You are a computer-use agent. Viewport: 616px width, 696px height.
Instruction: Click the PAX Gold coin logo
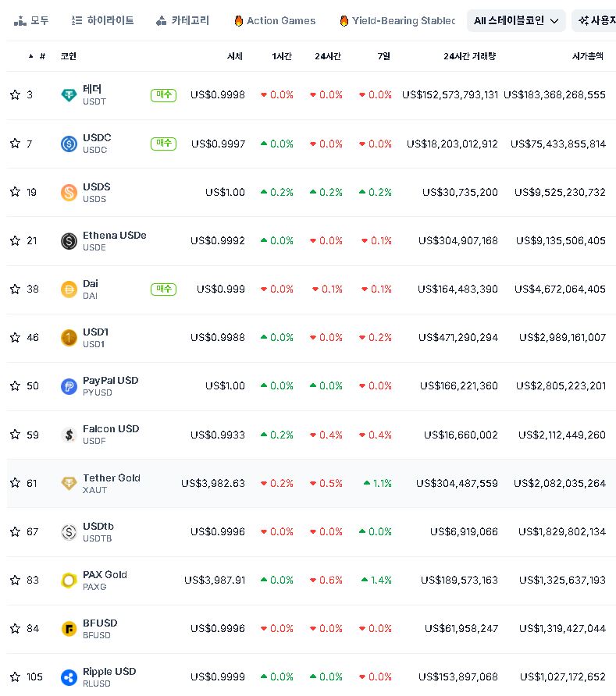pyautogui.click(x=69, y=580)
